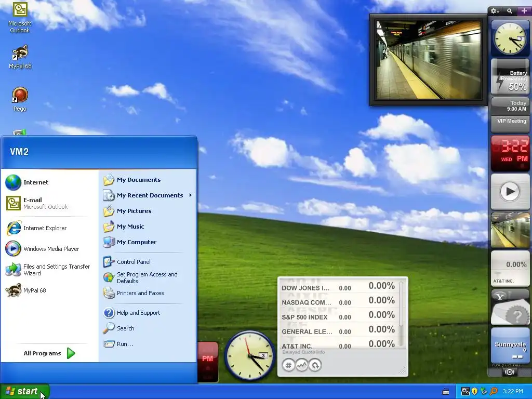Click the widget dock search magnifier

click(510, 11)
